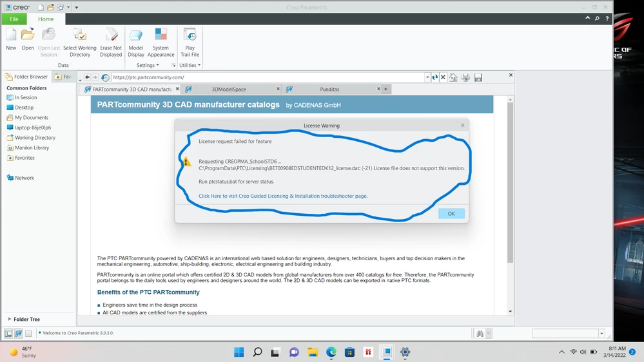644x362 pixels.
Task: Close the License Warning dialog
Action: click(462, 125)
